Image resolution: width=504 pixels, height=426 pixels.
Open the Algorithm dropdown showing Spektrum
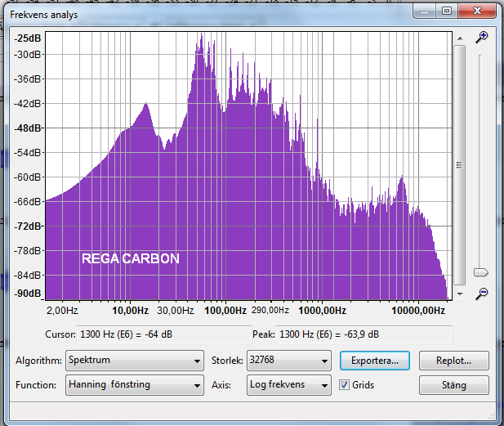tap(135, 361)
